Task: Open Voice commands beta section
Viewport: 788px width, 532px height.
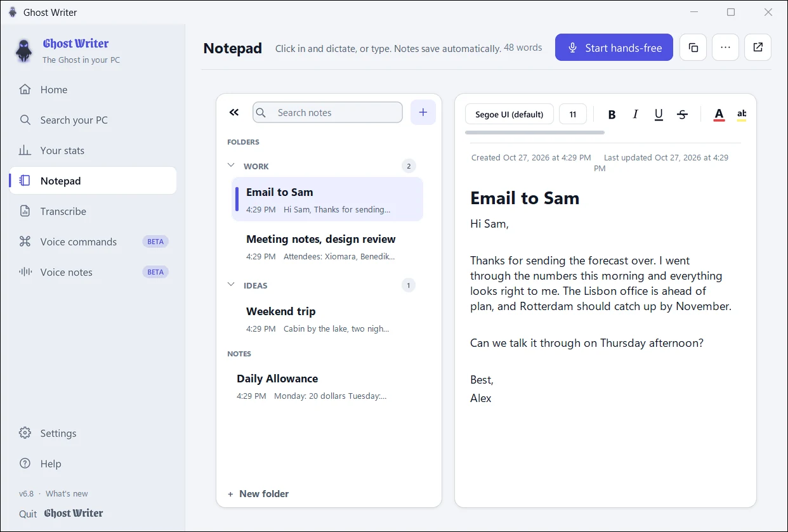Action: (x=93, y=242)
